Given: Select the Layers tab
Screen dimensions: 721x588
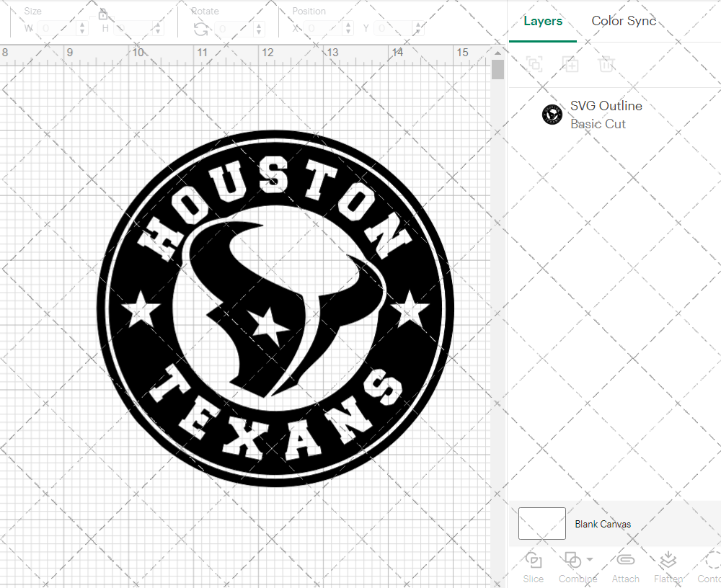Looking at the screenshot, I should click(543, 21).
